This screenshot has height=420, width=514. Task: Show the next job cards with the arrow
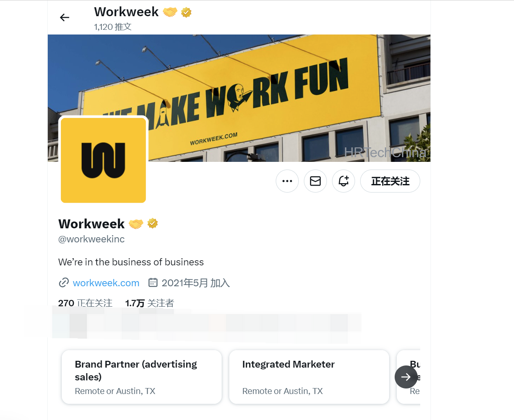point(406,377)
